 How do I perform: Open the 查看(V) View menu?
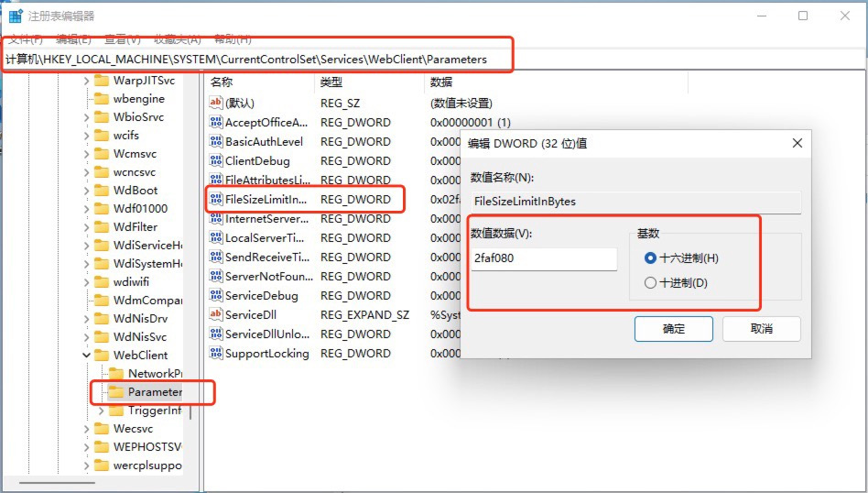122,39
